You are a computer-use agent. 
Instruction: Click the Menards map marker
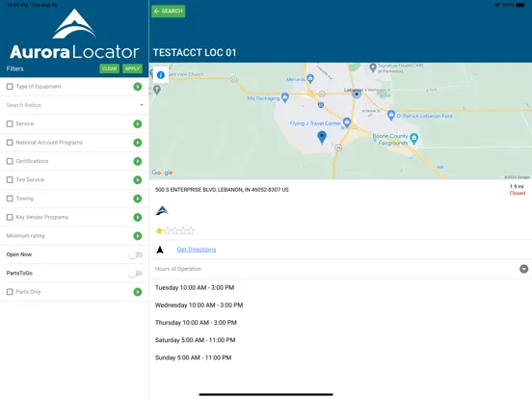click(310, 79)
